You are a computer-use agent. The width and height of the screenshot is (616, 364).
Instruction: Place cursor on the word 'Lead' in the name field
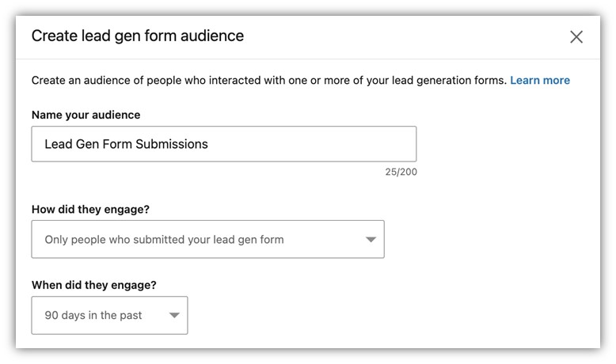58,144
